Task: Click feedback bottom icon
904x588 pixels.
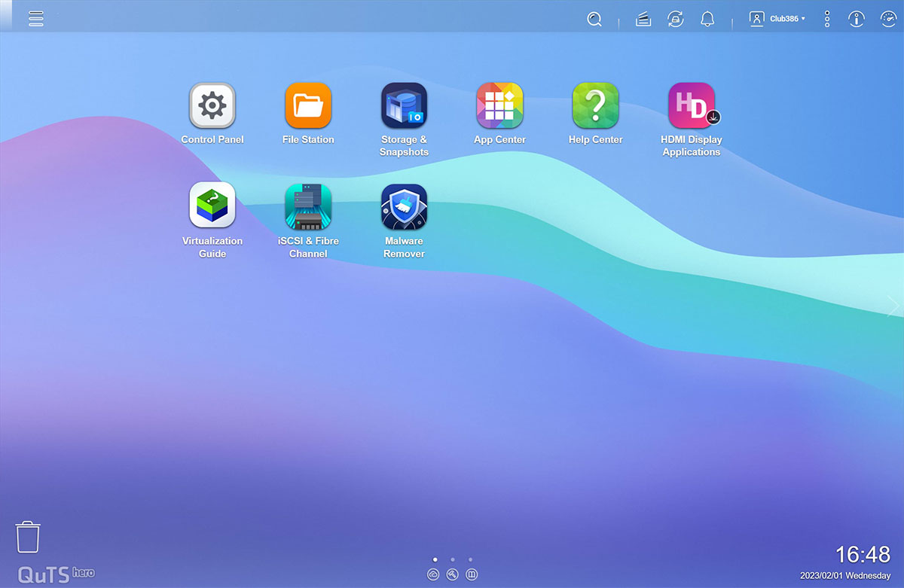Action: click(472, 574)
